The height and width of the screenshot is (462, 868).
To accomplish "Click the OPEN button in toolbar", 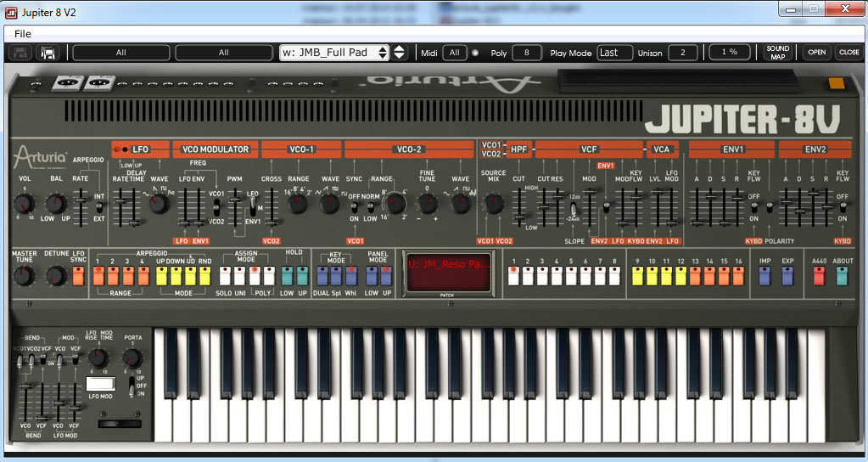I will 816,53.
